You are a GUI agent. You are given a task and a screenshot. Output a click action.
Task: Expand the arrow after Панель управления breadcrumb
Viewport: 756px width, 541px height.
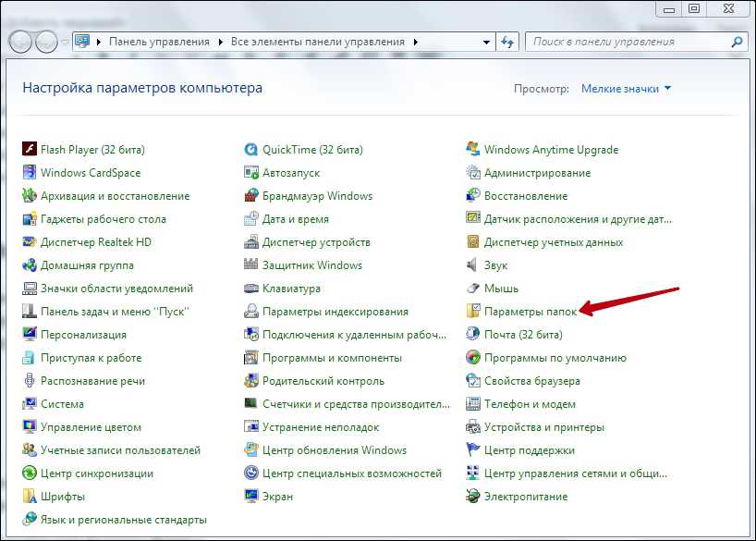pos(220,42)
